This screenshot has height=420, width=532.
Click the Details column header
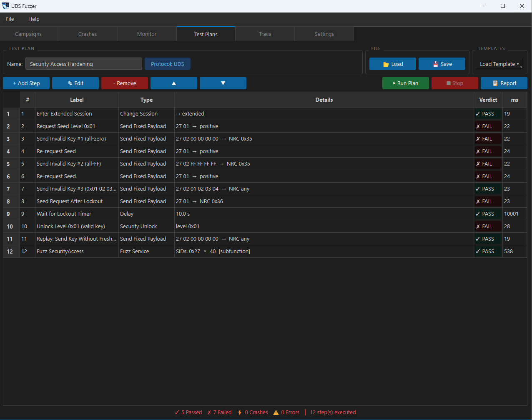coord(324,100)
